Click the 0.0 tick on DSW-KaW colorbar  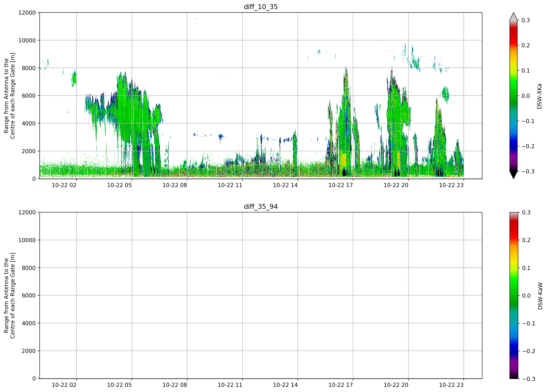526,296
